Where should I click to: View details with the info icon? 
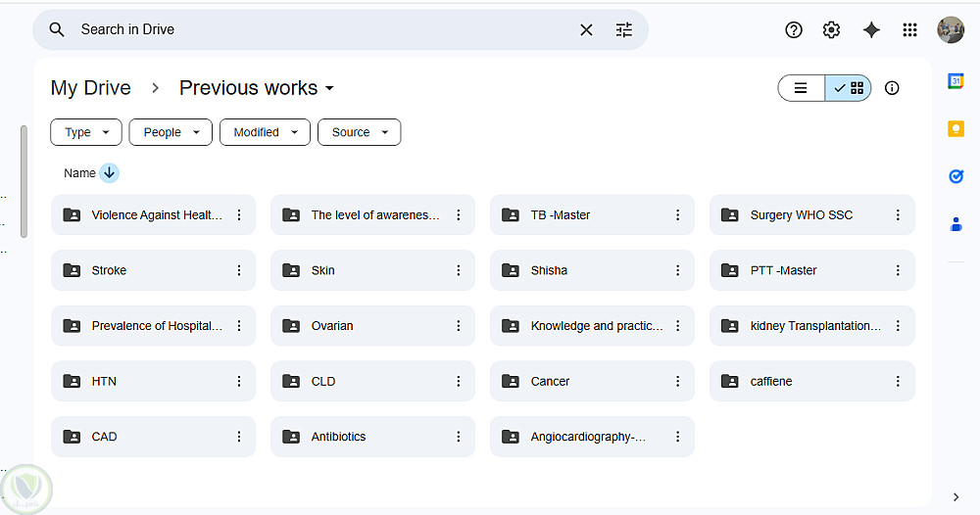tap(892, 88)
